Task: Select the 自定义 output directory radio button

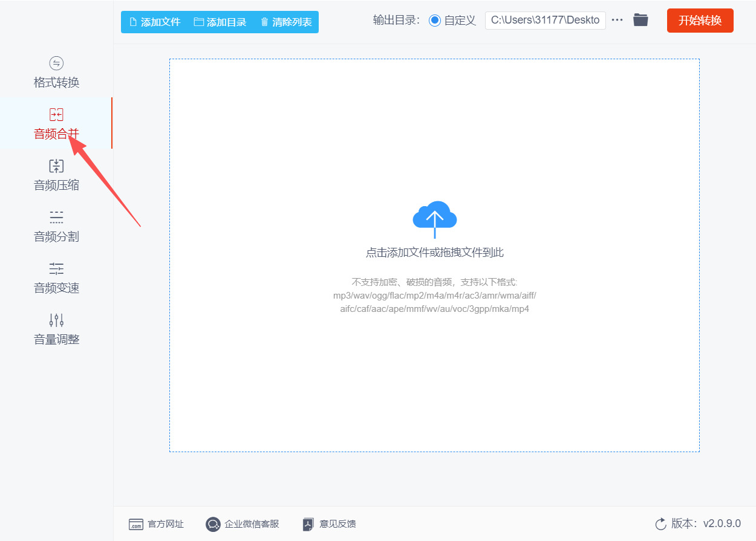Action: tap(435, 21)
